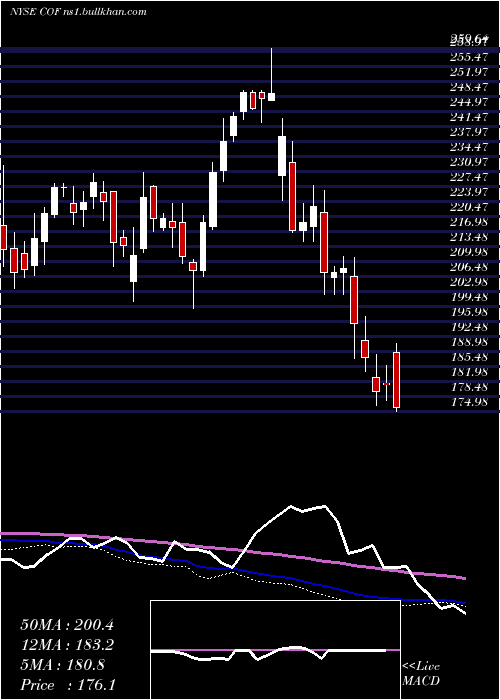500x700 pixels.
Task: Click the 248.47 price axis label
Action: pos(468,87)
